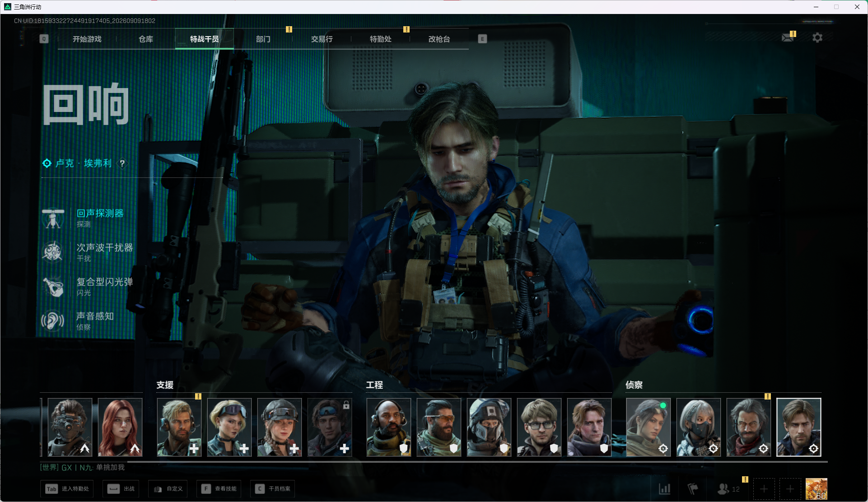Select the white-haired masked recon operator
This screenshot has width=868, height=502.
[x=699, y=427]
